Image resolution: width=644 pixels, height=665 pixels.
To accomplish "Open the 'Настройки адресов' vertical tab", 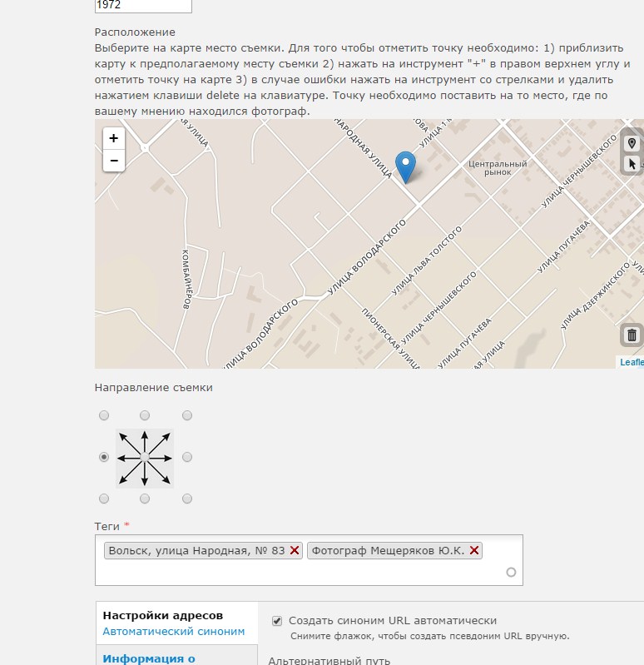I will (x=162, y=616).
